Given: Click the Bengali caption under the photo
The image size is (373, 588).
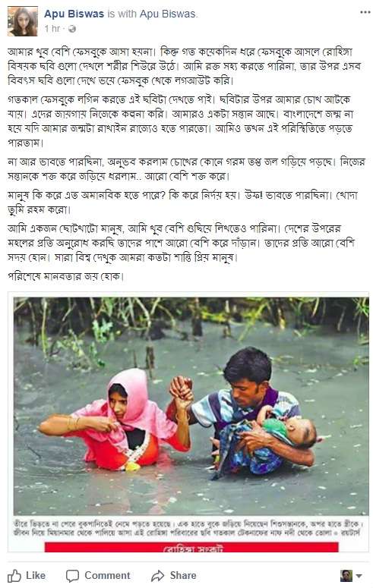Looking at the screenshot, I should point(188,528).
